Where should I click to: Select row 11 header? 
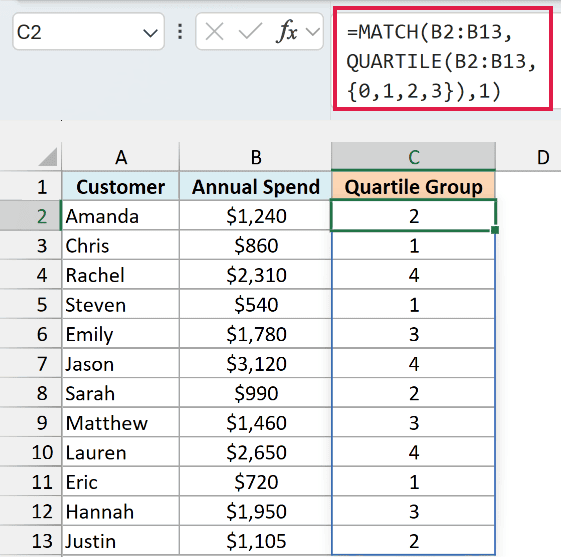[31, 482]
